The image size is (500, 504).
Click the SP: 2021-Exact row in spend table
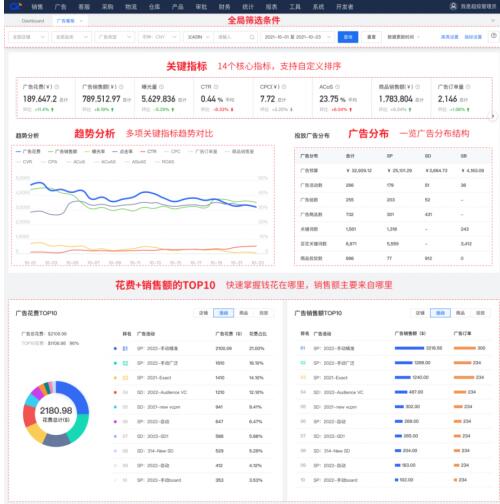(x=192, y=378)
